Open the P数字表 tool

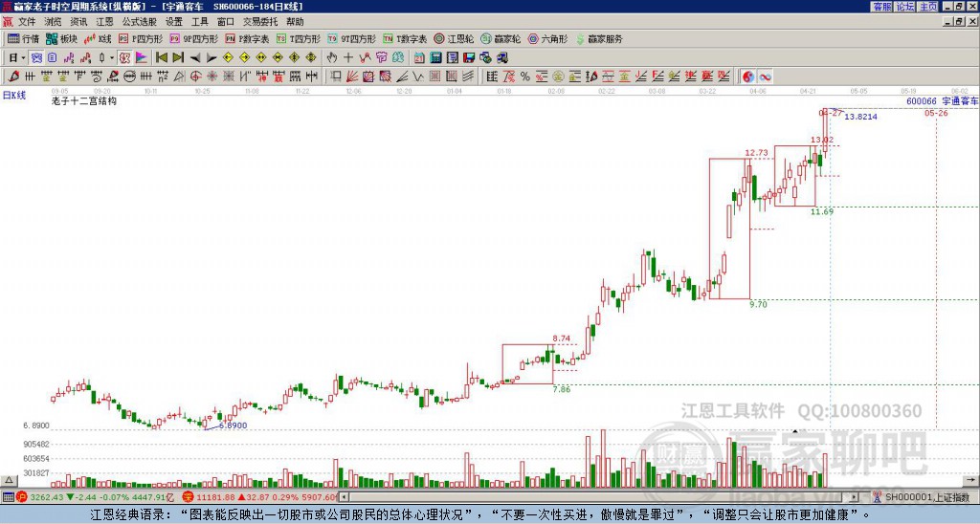click(247, 38)
